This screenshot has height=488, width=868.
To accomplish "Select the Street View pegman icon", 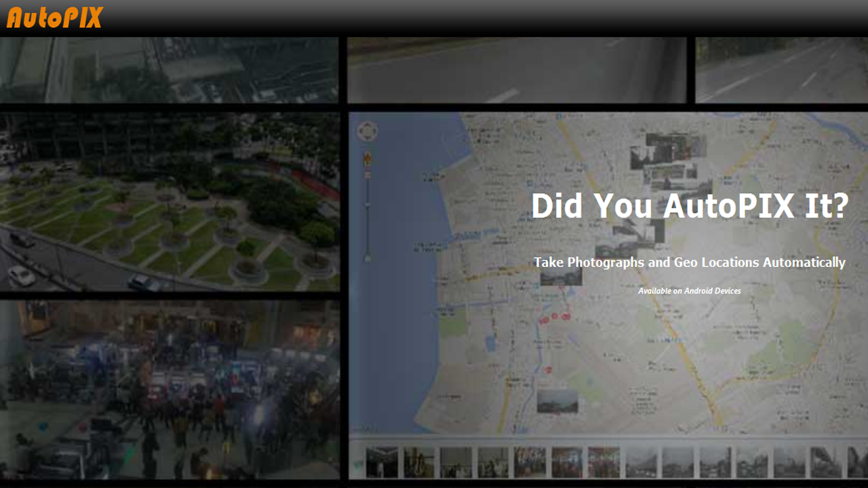I will (368, 159).
